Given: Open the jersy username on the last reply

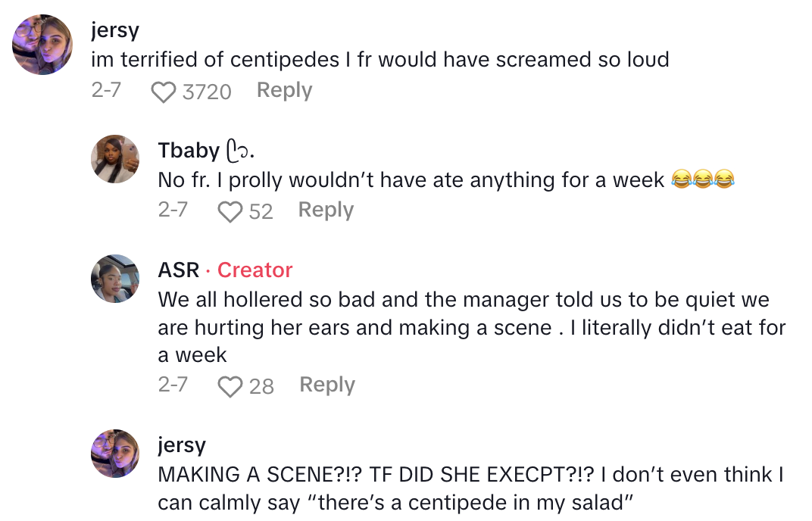Looking at the screenshot, I should (x=181, y=445).
